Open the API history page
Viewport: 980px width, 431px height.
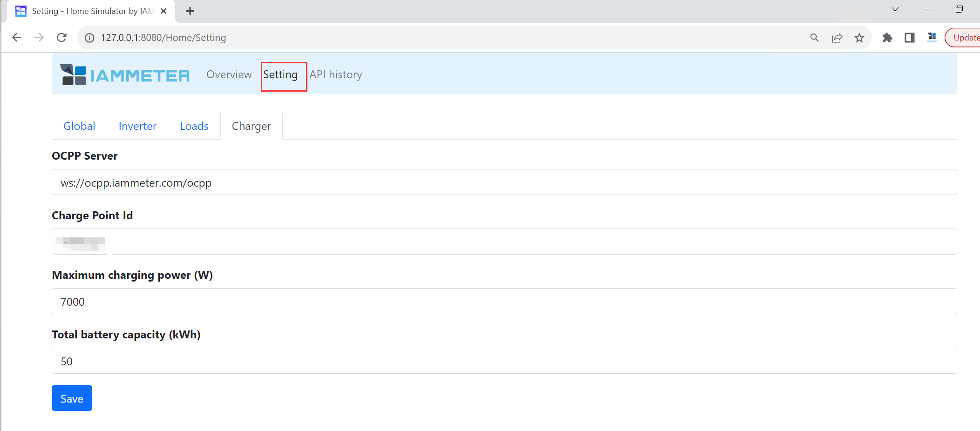pyautogui.click(x=335, y=75)
